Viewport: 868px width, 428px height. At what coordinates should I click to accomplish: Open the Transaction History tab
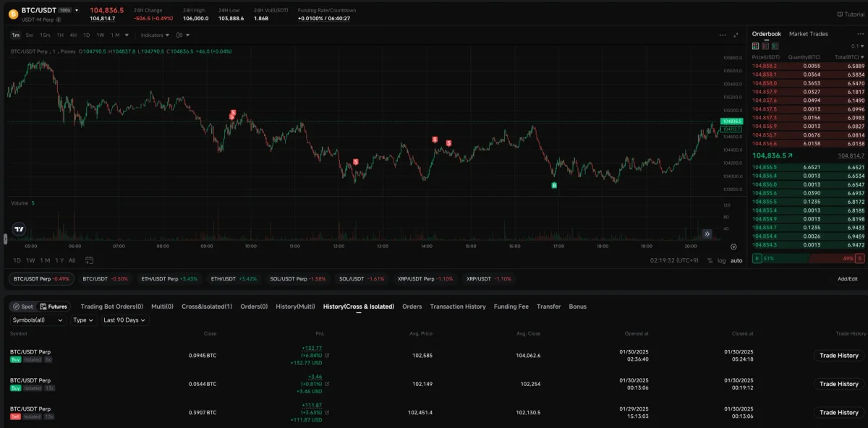pos(457,307)
